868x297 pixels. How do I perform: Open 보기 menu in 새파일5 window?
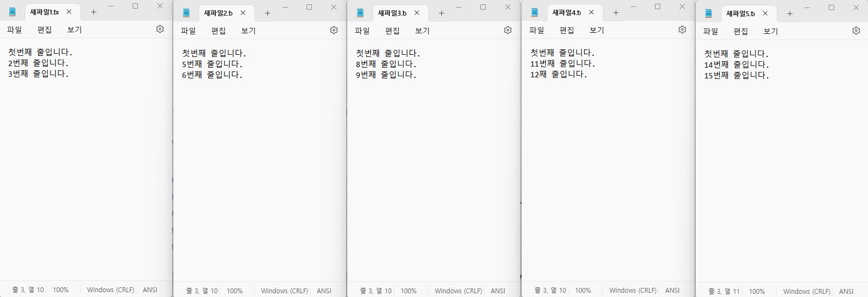click(x=771, y=31)
